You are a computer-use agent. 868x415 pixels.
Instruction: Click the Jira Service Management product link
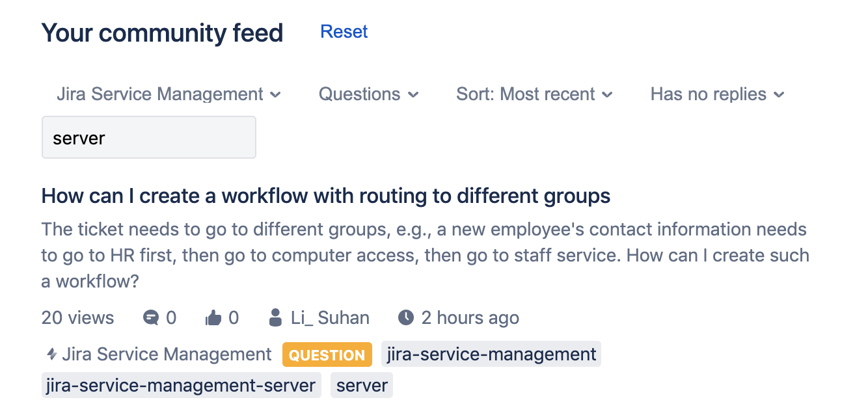pos(167,355)
